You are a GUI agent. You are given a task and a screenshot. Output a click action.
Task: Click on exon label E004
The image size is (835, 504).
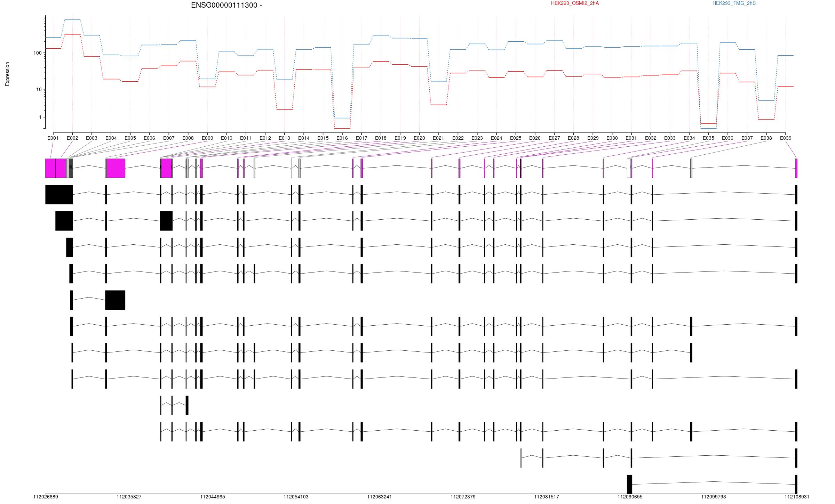(111, 138)
